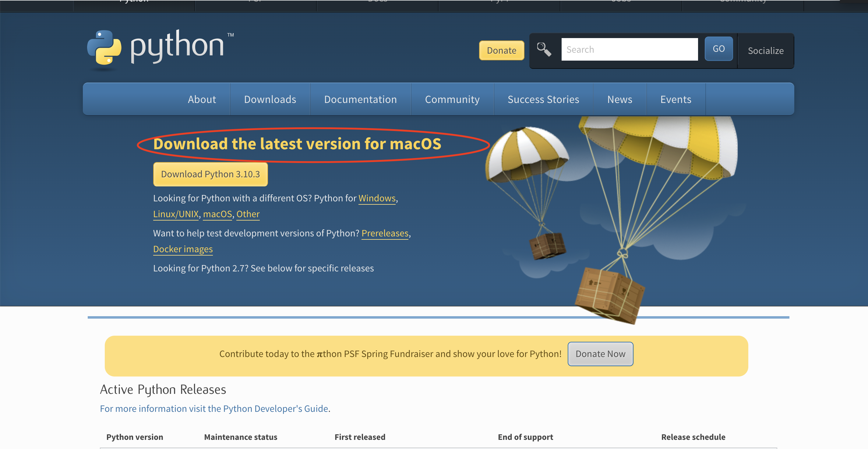This screenshot has width=868, height=449.
Task: Go to Success Stories section
Action: [543, 99]
